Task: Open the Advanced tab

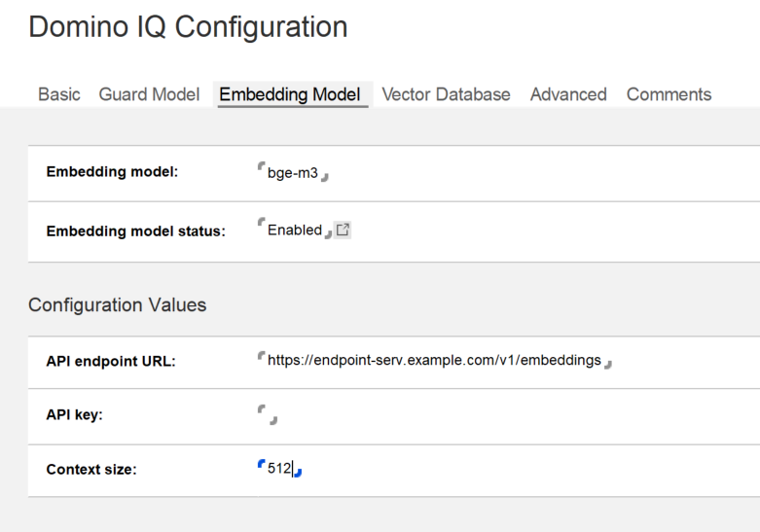Action: [x=568, y=94]
